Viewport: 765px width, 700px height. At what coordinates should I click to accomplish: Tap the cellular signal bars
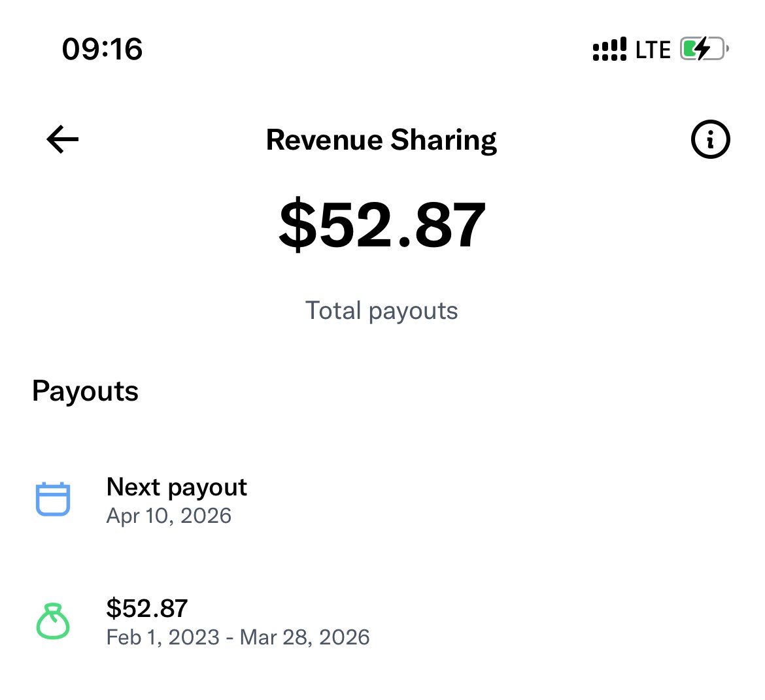[x=609, y=49]
